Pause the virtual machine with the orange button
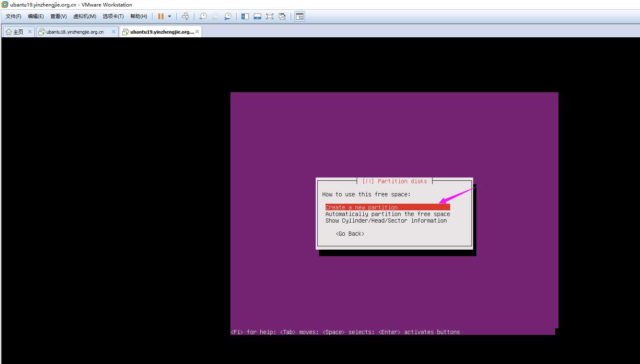640x364 pixels. pos(161,16)
